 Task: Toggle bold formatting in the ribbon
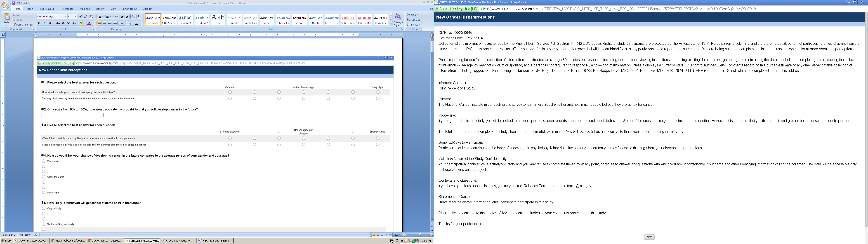click(x=39, y=23)
